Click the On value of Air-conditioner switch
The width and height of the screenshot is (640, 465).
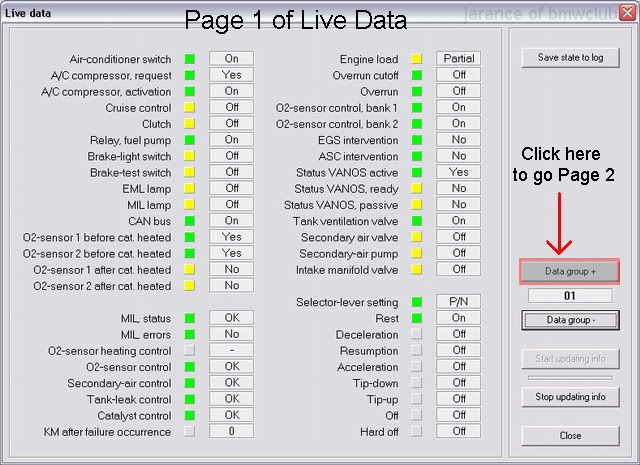point(231,58)
